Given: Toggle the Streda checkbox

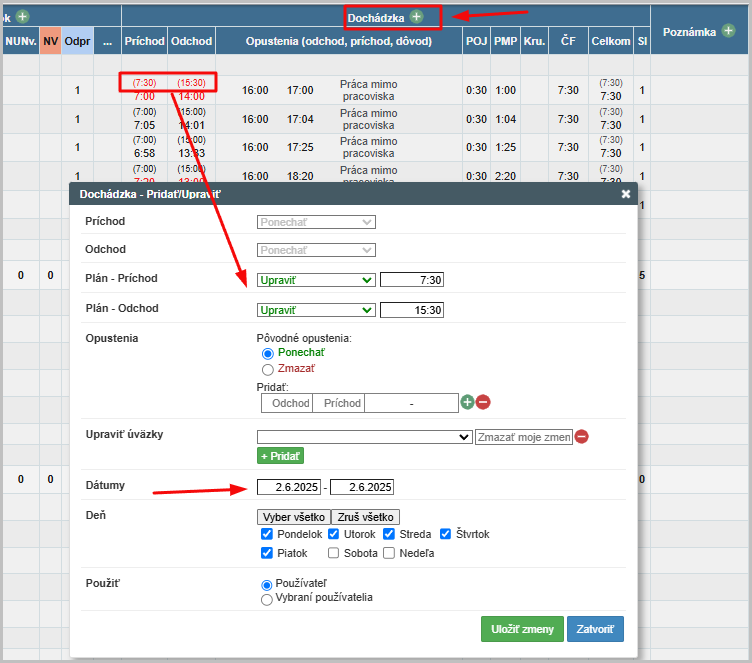Looking at the screenshot, I should (389, 534).
